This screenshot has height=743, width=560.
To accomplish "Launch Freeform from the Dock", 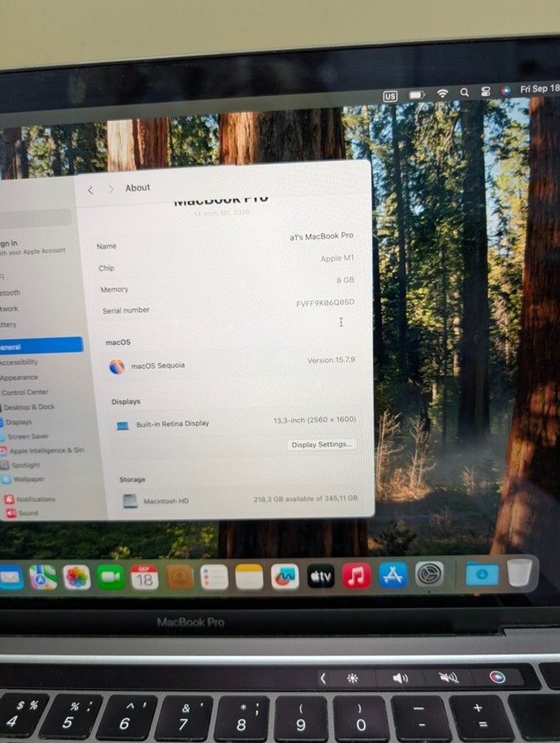I will pyautogui.click(x=284, y=577).
